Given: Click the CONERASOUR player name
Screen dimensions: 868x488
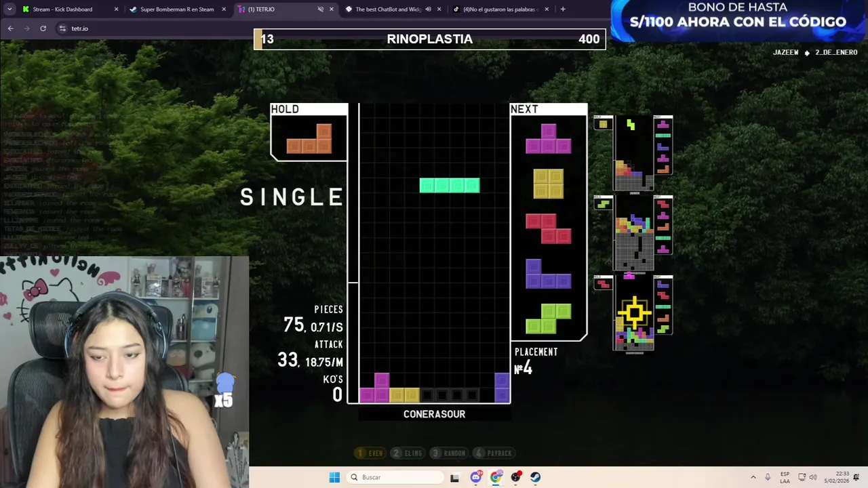Looking at the screenshot, I should coord(434,414).
